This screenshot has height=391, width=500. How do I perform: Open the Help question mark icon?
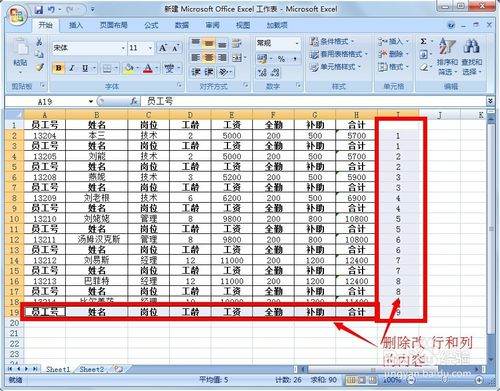[x=451, y=25]
